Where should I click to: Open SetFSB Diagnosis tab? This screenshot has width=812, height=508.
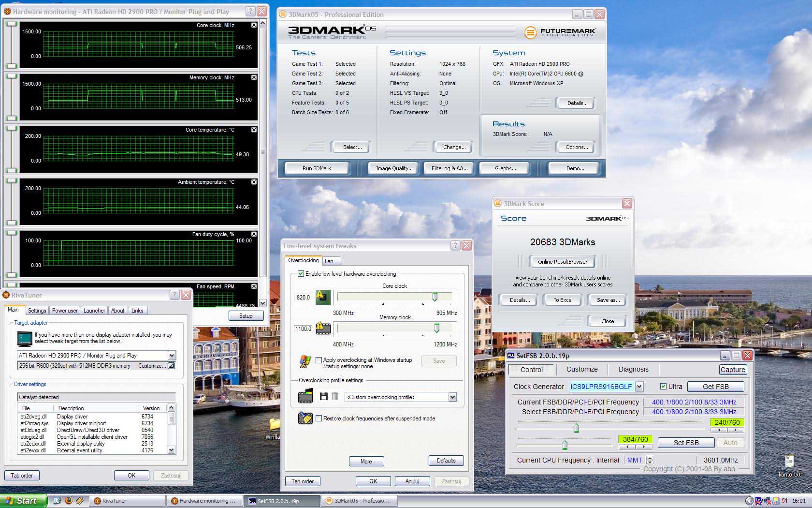(x=634, y=369)
